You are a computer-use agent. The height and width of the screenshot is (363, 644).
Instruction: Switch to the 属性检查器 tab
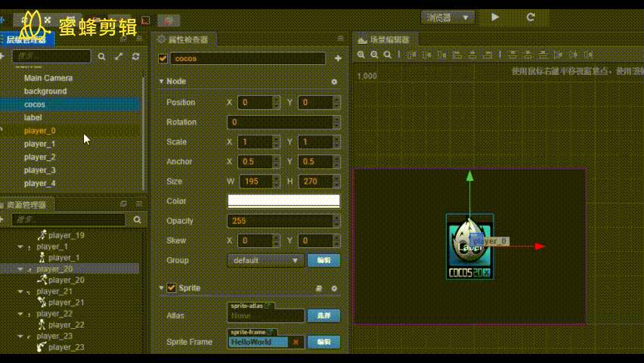point(183,39)
